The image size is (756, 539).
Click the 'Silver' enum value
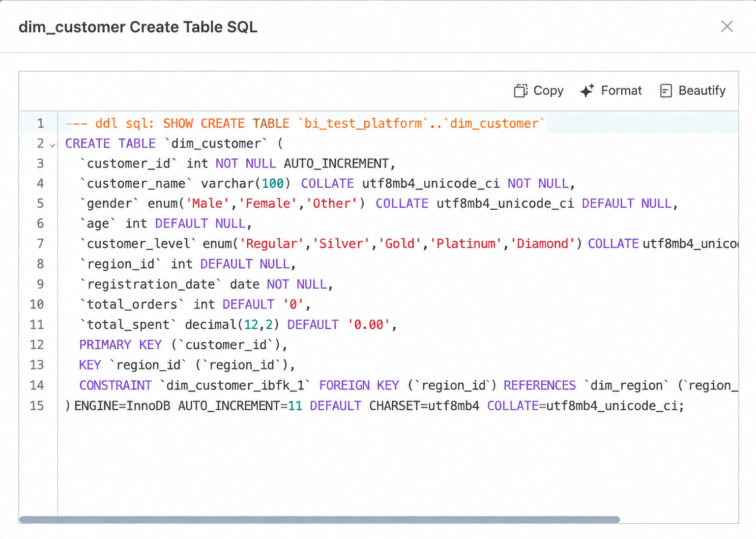tap(342, 244)
